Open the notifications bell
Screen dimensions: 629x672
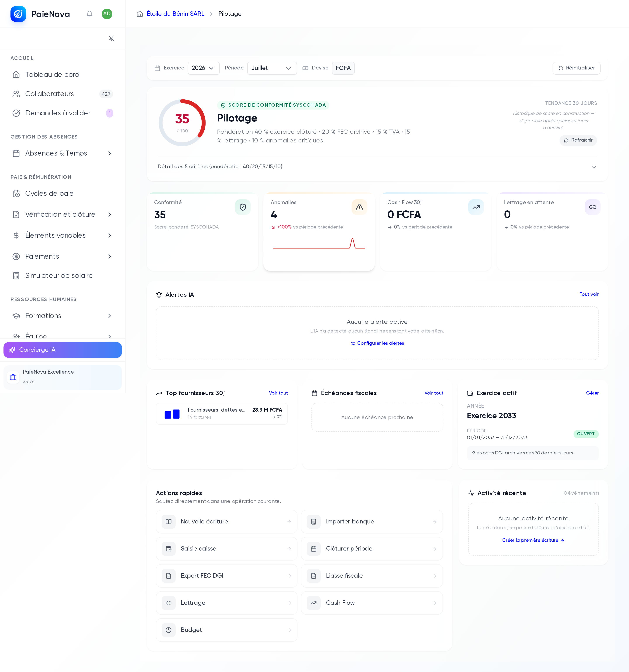(89, 14)
